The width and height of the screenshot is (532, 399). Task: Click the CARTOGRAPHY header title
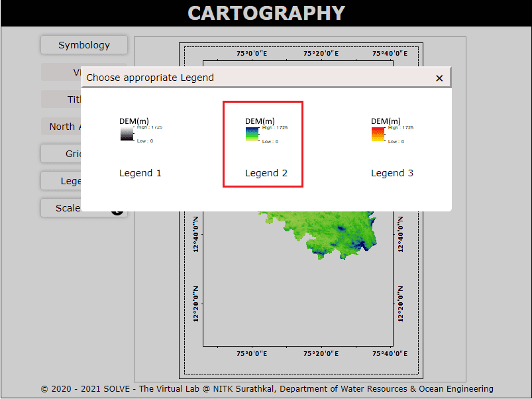[266, 13]
